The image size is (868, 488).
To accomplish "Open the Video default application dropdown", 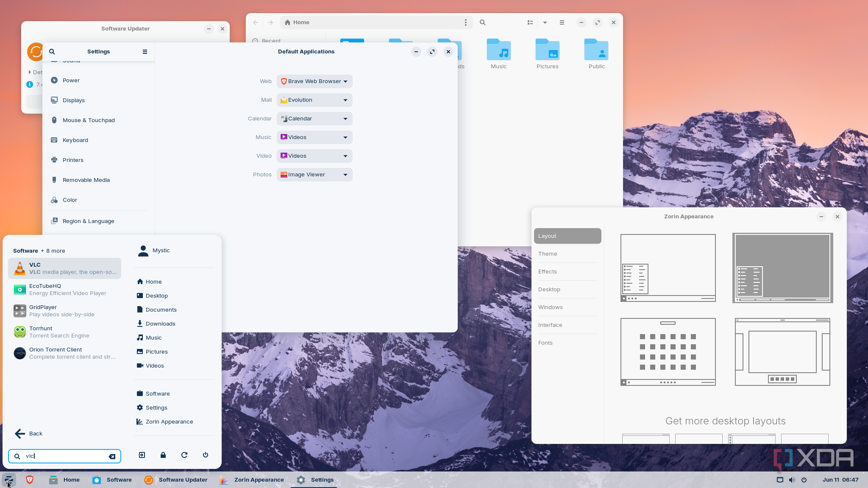I will pyautogui.click(x=314, y=156).
